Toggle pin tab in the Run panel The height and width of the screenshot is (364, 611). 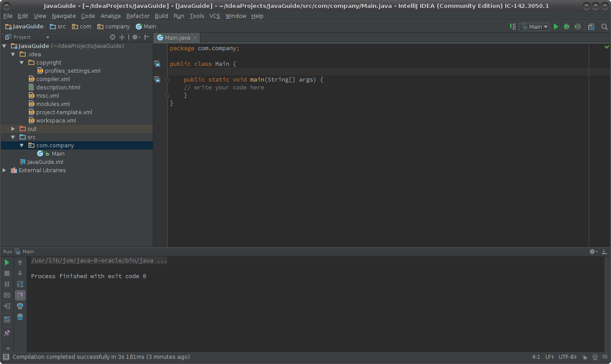7,333
